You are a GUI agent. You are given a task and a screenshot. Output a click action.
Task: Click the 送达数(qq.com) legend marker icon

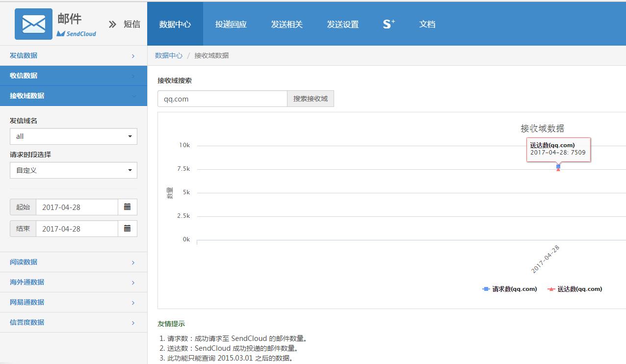550,289
